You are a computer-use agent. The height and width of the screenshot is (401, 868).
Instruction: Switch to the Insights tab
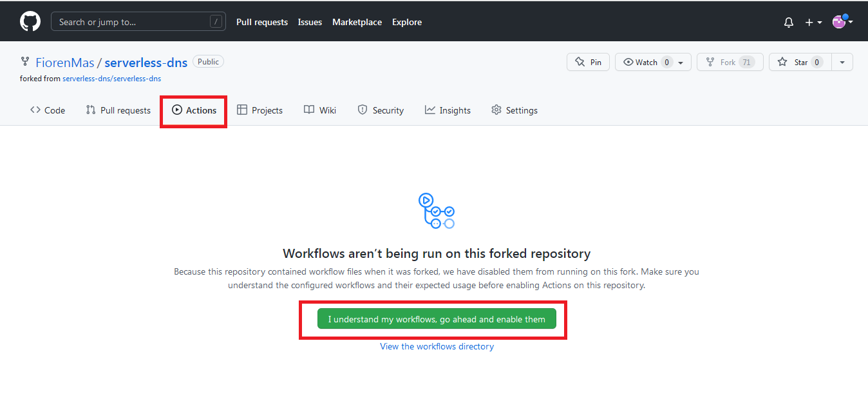pos(448,110)
